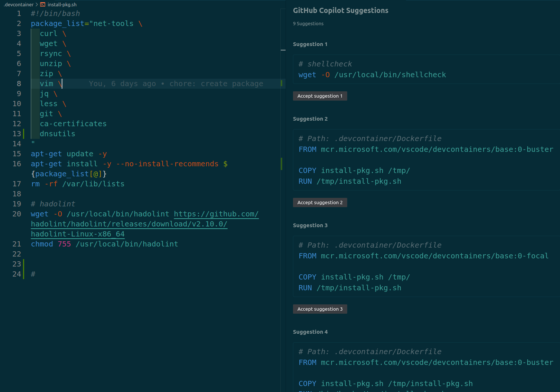The height and width of the screenshot is (392, 560).
Task: Accept suggestion 1
Action: 320,96
